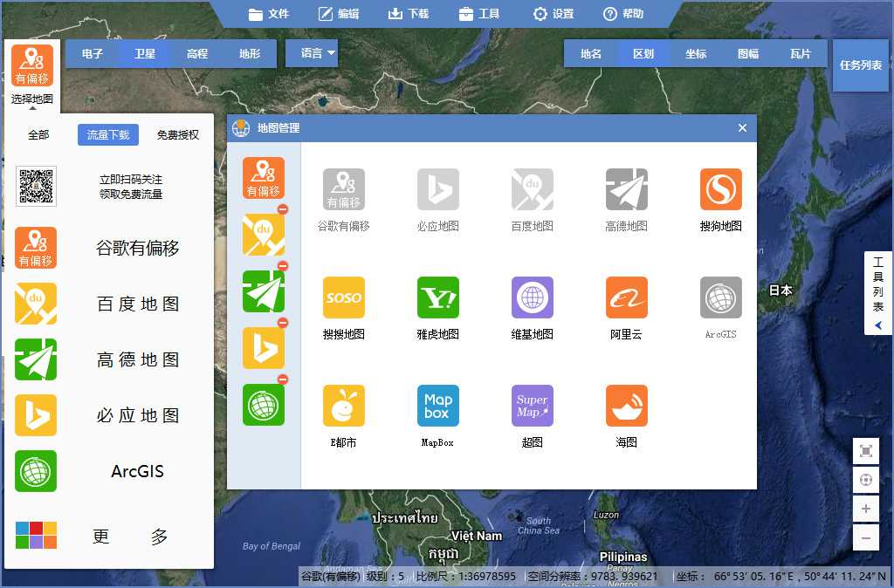This screenshot has height=588, width=894.
Task: Expand the 工具列表 side panel
Action: point(877,293)
